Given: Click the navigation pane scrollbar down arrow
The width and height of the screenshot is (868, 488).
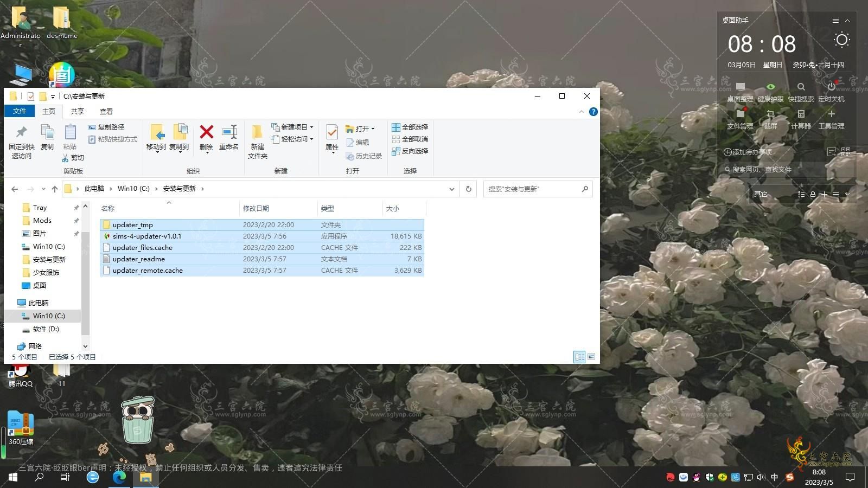Looking at the screenshot, I should point(85,346).
